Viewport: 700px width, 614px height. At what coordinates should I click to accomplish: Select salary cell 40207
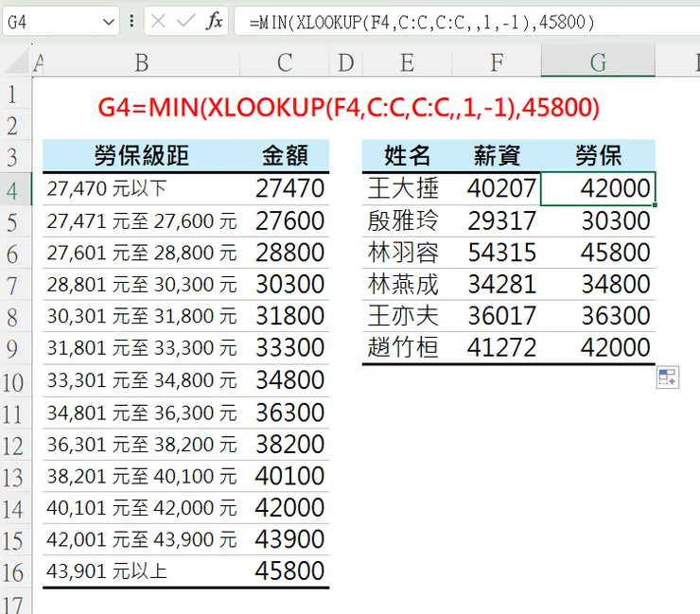(497, 189)
